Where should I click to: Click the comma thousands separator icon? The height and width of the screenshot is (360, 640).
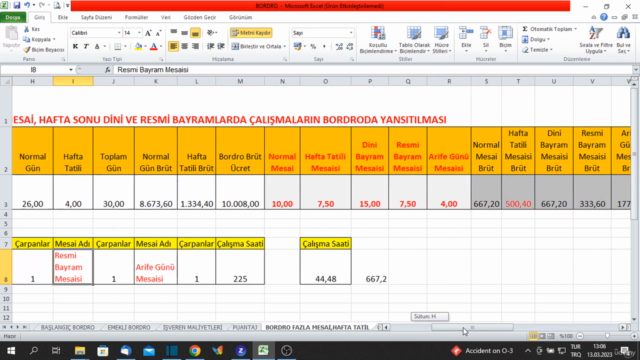[324, 47]
